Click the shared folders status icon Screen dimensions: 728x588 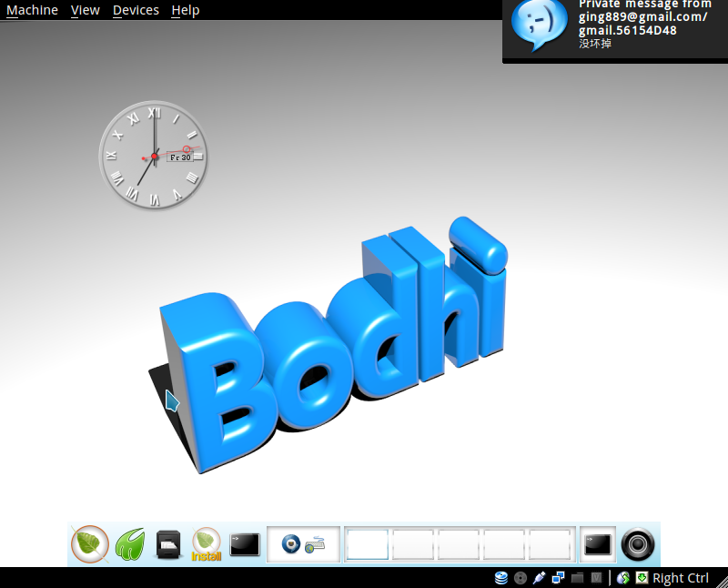coord(577,578)
